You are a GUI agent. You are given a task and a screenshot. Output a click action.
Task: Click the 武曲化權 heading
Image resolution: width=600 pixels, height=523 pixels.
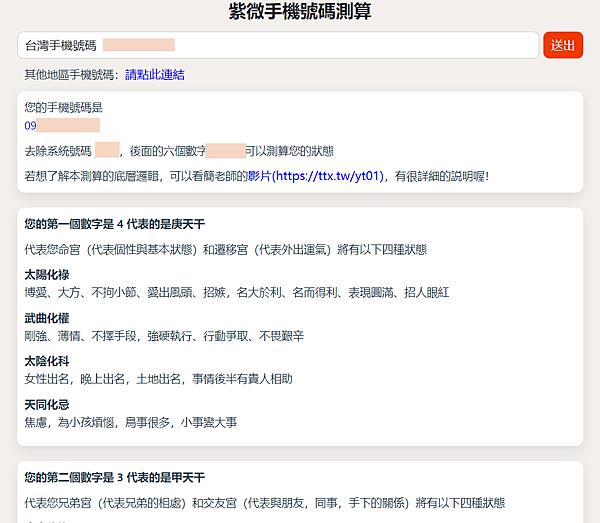tap(47, 318)
